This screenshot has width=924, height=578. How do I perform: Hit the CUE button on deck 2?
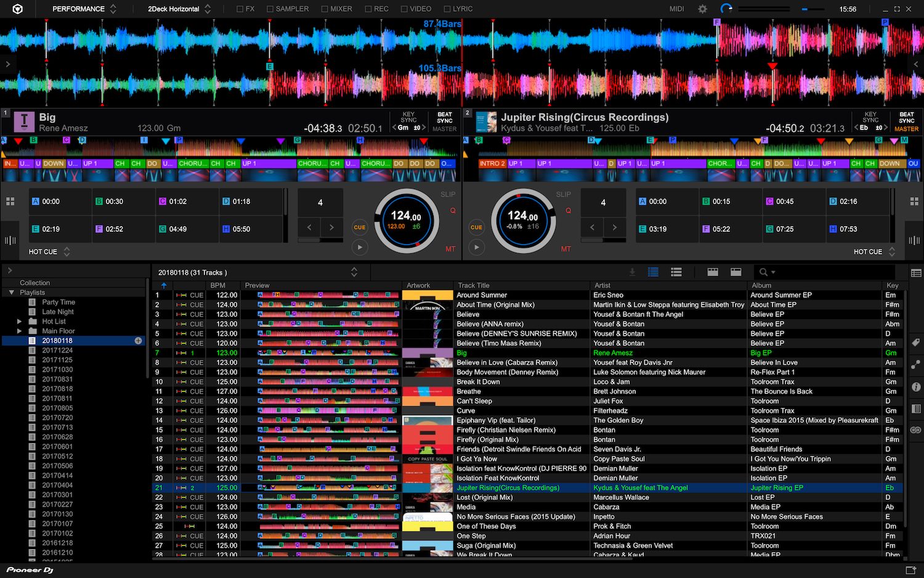[476, 227]
